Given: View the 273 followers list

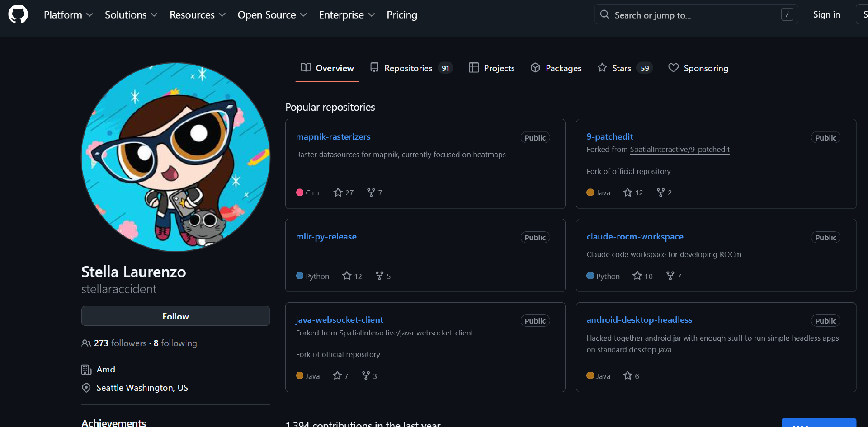Looking at the screenshot, I should point(120,343).
